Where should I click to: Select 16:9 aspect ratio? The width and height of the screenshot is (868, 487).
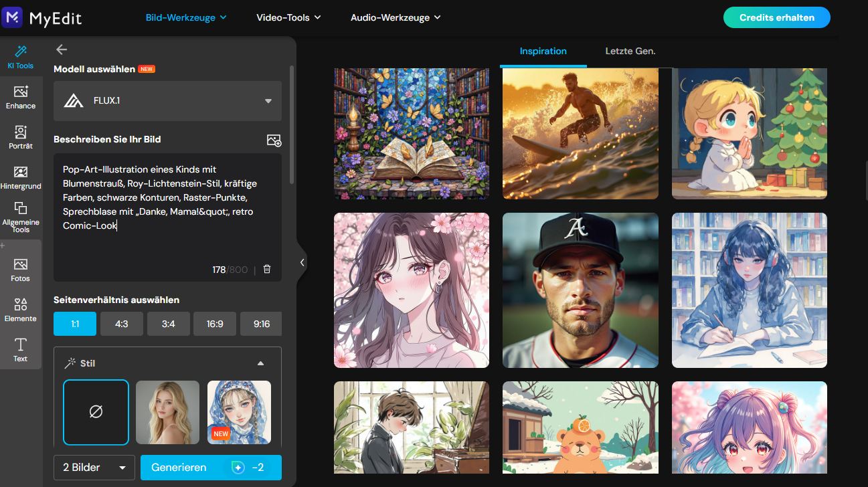tap(215, 324)
